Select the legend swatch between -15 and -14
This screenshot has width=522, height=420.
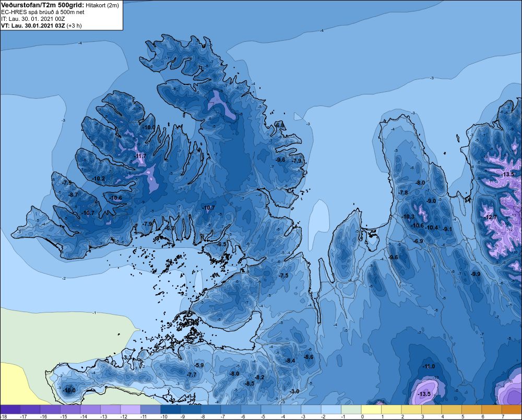point(70,409)
